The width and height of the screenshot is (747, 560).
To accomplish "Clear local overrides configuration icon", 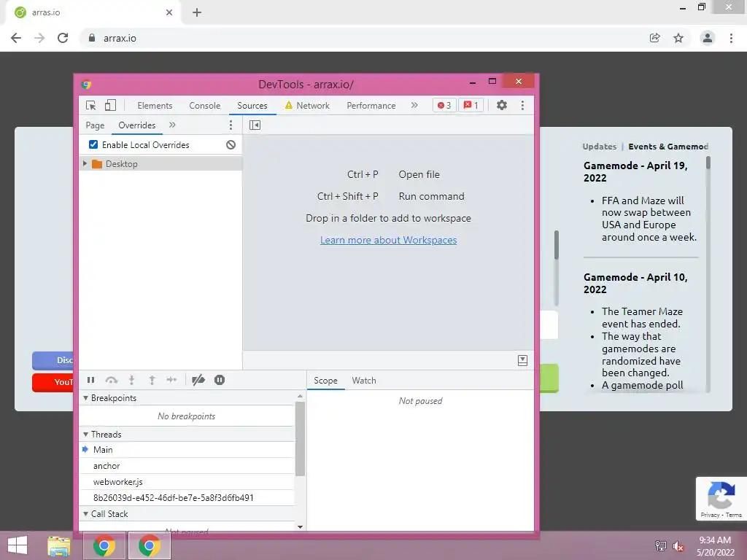I will (x=231, y=145).
